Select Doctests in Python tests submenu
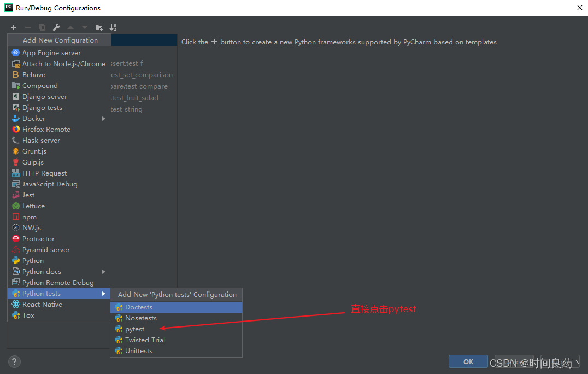Image resolution: width=588 pixels, height=374 pixels. pos(177,307)
